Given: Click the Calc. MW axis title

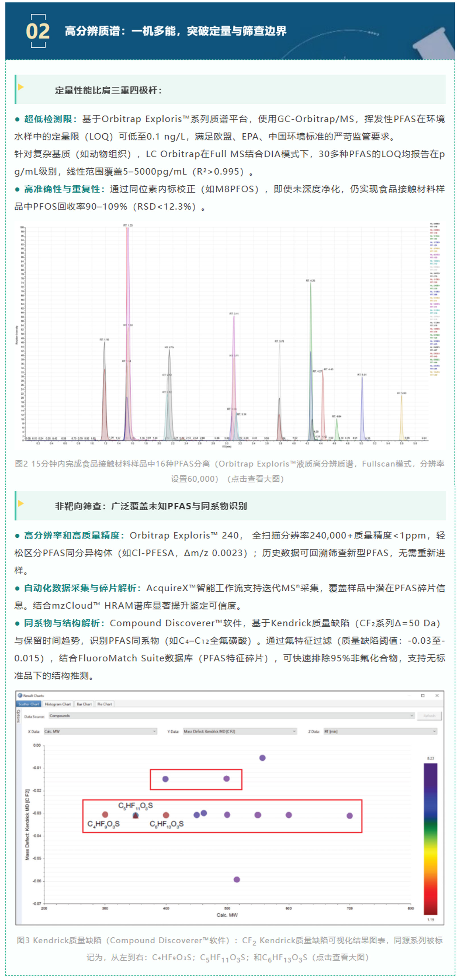Looking at the screenshot, I should click(x=227, y=915).
